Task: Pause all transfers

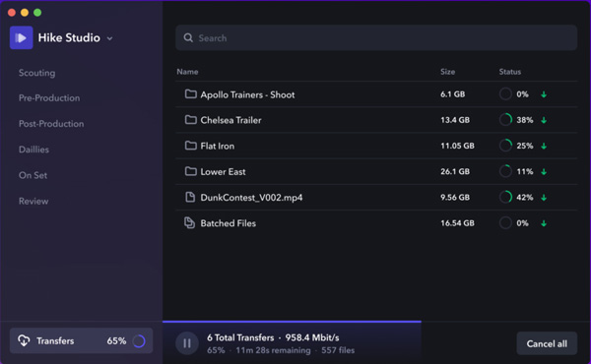Action: click(187, 343)
